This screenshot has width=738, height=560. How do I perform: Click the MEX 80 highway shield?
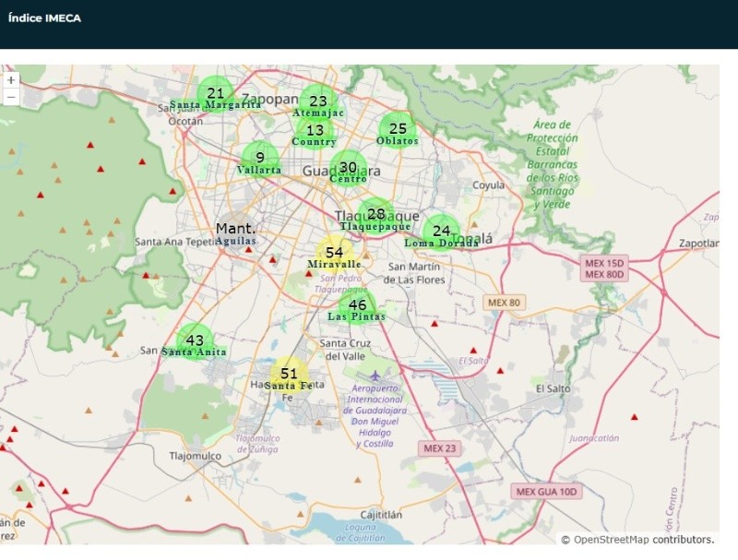(x=504, y=302)
